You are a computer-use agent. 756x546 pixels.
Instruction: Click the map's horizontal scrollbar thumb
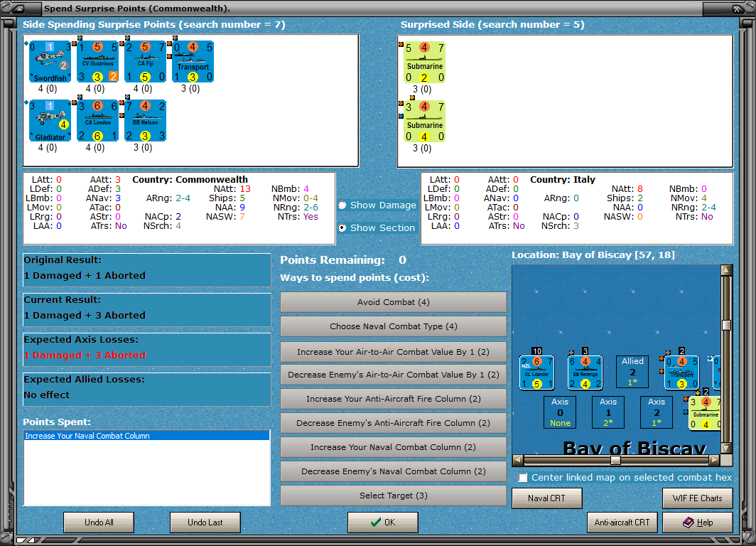click(615, 460)
